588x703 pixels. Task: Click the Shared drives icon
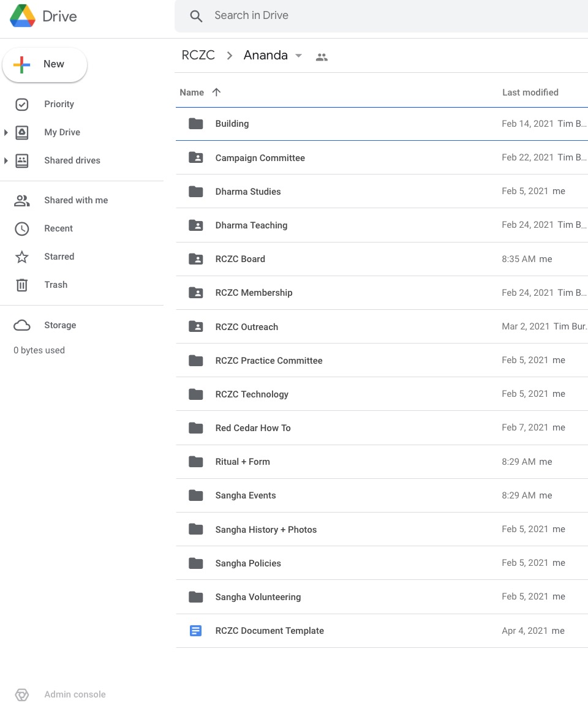(22, 160)
